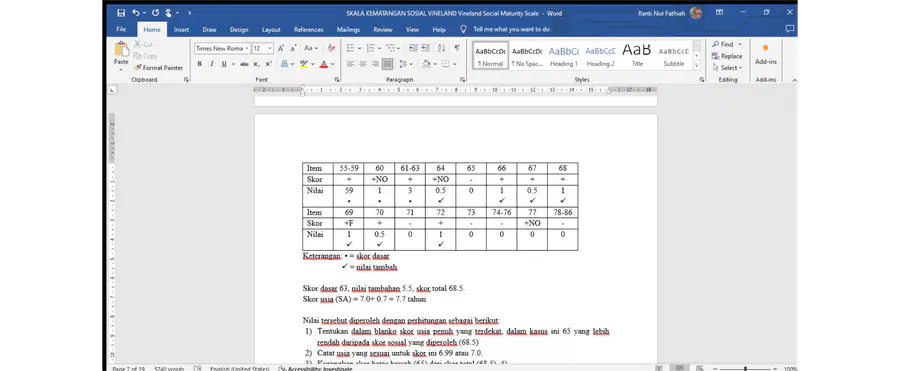
Task: Switch to the Draw tab
Action: (x=210, y=29)
